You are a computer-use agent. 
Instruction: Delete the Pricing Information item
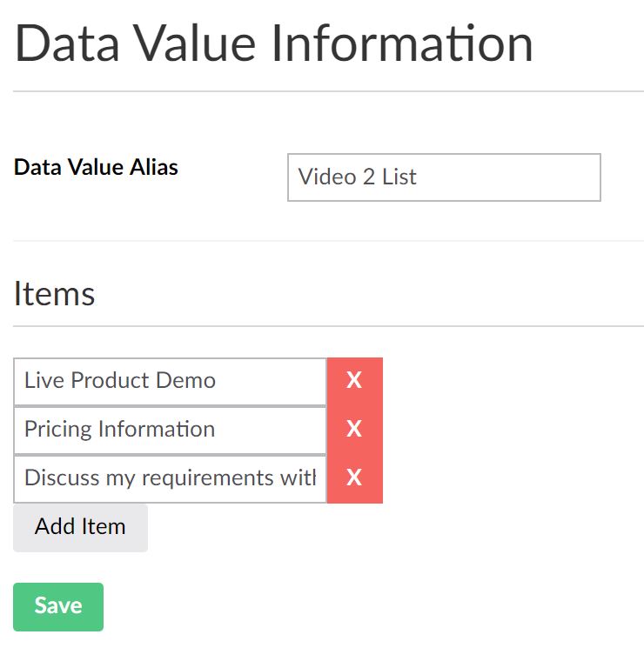(x=355, y=431)
